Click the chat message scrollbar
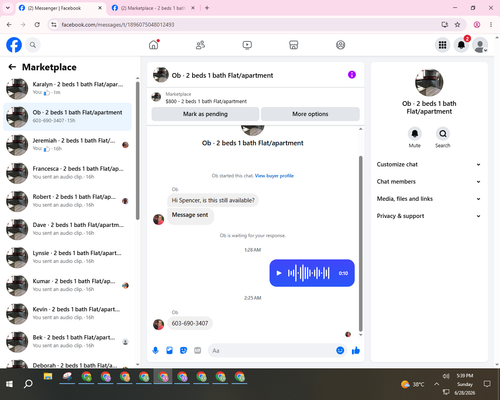Screen dimensions: 500x400 click(360, 243)
